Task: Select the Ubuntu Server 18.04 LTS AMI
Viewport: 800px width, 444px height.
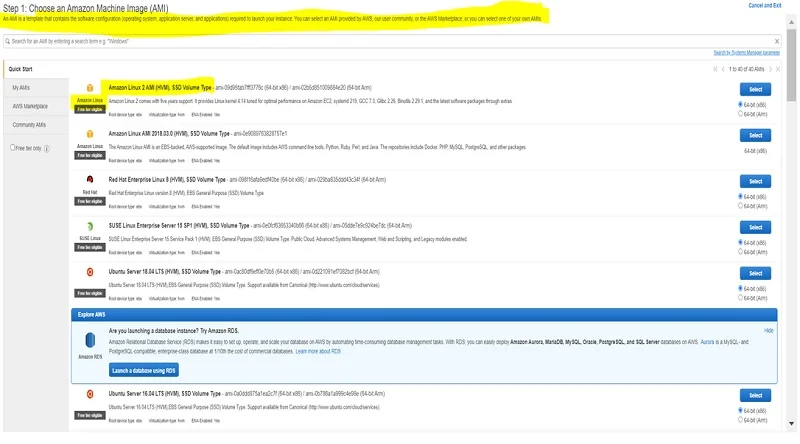Action: [755, 273]
